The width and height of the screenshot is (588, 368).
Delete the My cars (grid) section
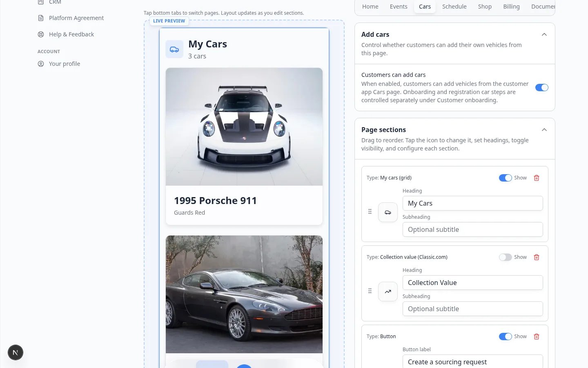[x=537, y=178]
